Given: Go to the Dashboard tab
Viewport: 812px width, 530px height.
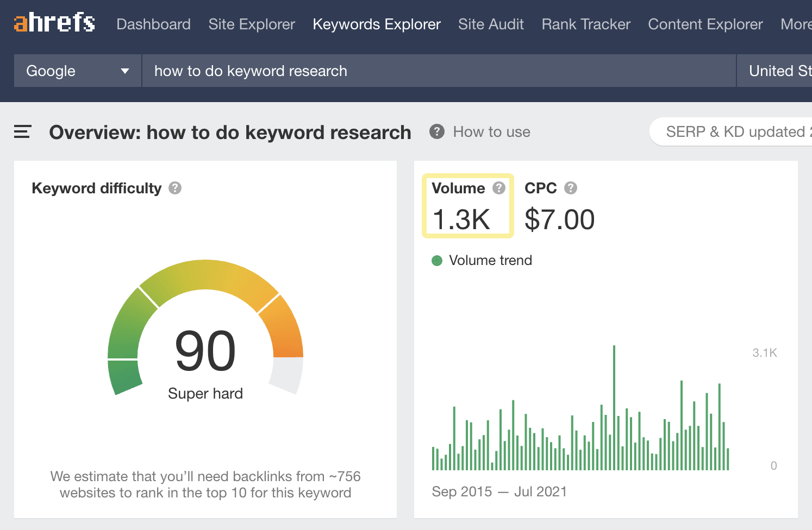Looking at the screenshot, I should click(153, 24).
